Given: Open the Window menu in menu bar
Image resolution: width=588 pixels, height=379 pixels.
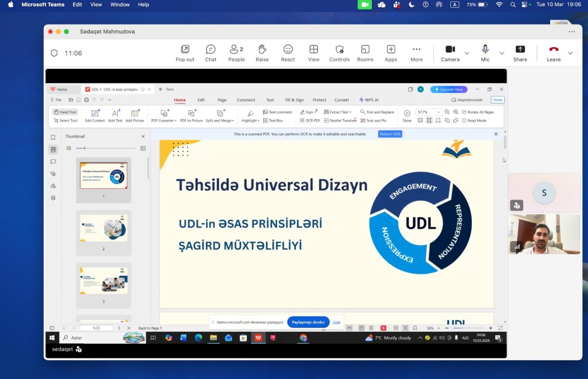Looking at the screenshot, I should tap(120, 4).
